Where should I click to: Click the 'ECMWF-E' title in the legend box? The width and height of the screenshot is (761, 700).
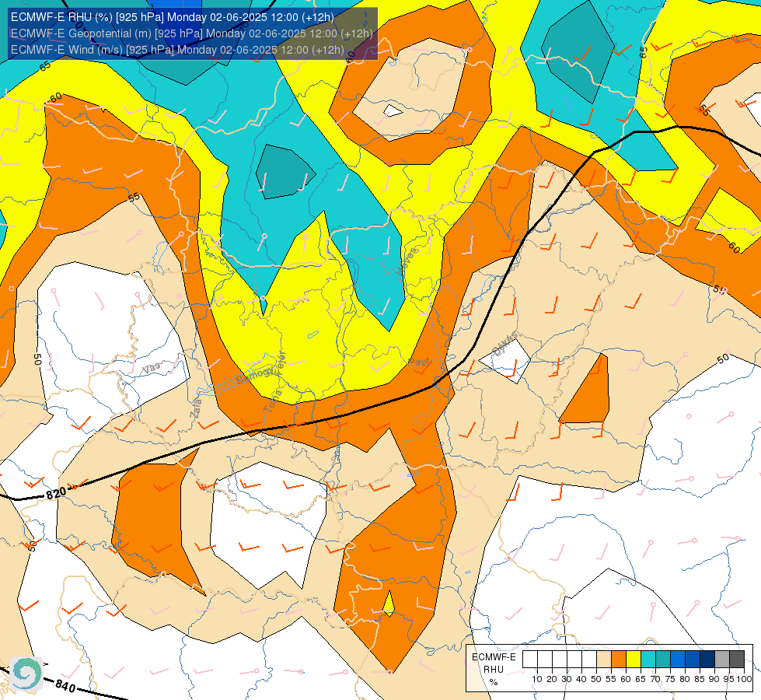coord(494,657)
